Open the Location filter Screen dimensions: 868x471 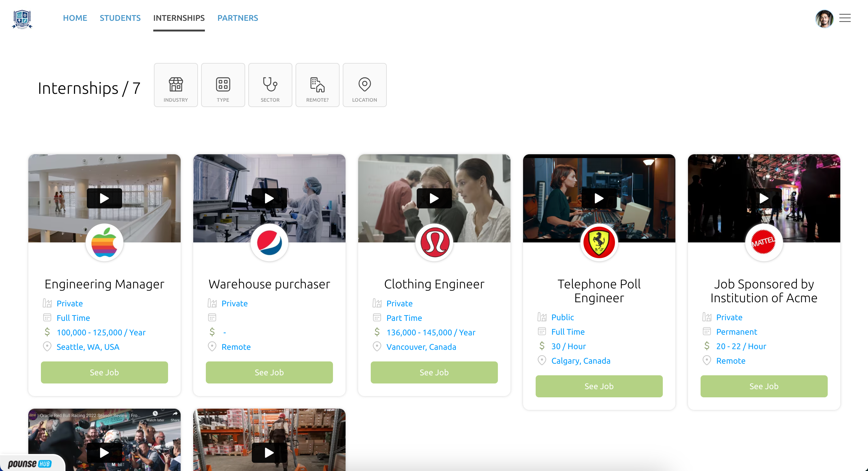364,85
